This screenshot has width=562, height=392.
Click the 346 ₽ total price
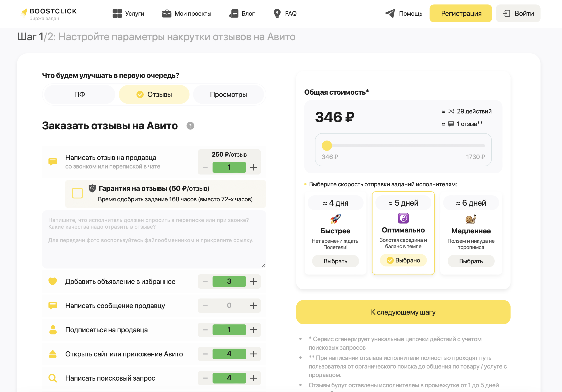(x=335, y=117)
